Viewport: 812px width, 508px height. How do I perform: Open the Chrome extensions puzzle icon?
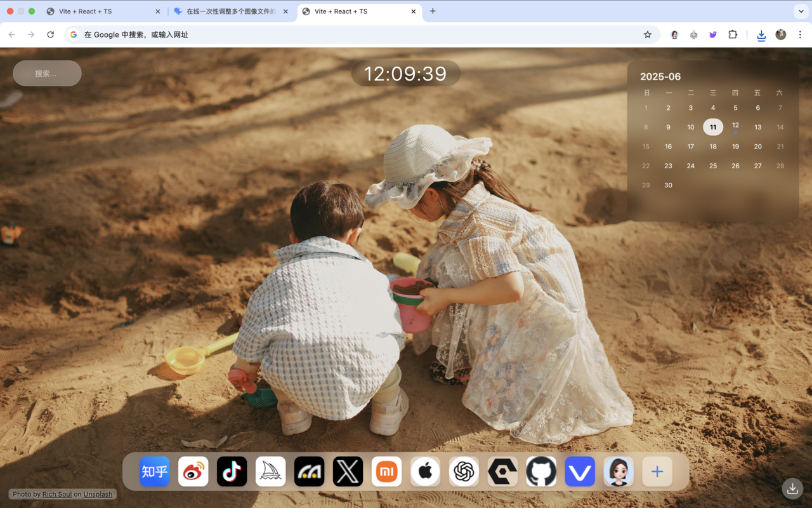(733, 35)
